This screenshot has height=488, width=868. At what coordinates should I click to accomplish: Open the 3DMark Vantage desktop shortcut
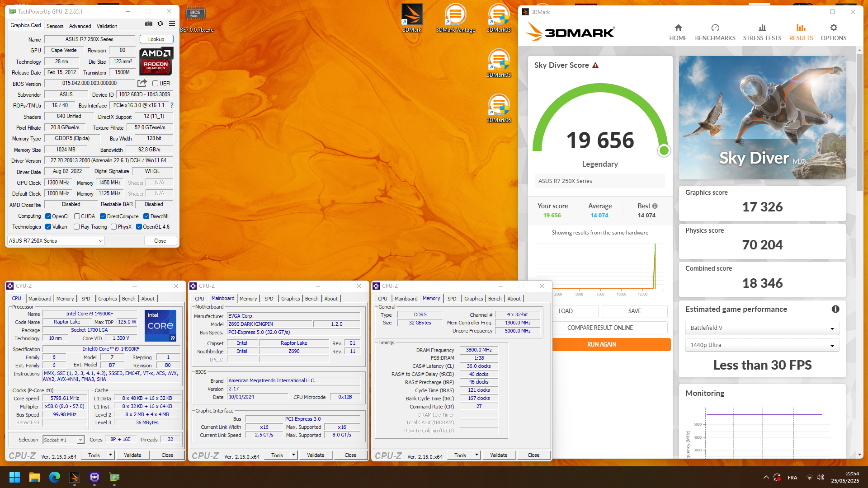click(455, 18)
